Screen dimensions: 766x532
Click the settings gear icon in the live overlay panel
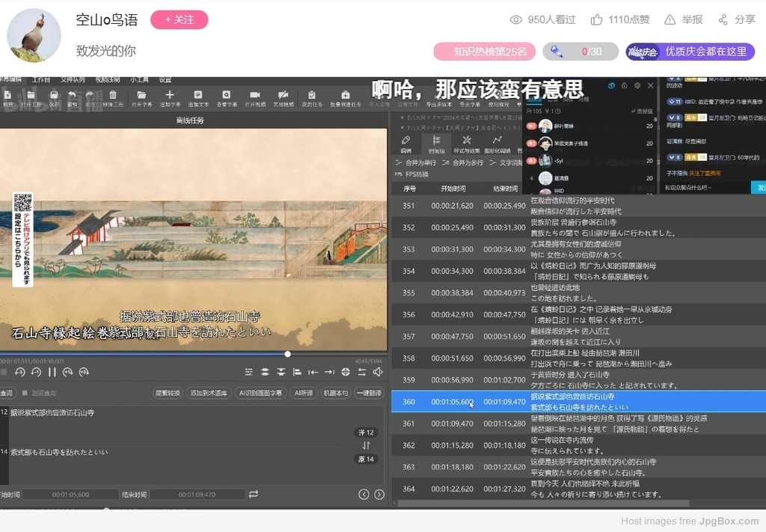tap(637, 85)
